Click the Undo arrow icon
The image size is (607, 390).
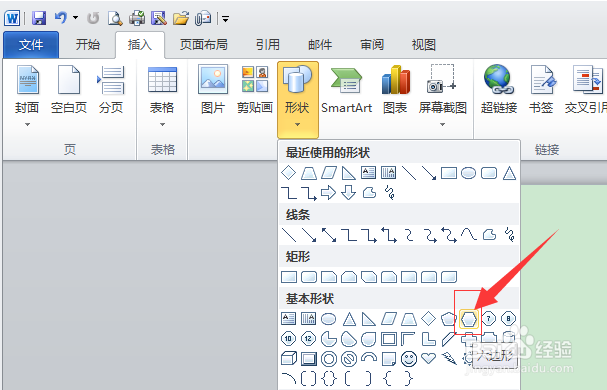click(61, 17)
